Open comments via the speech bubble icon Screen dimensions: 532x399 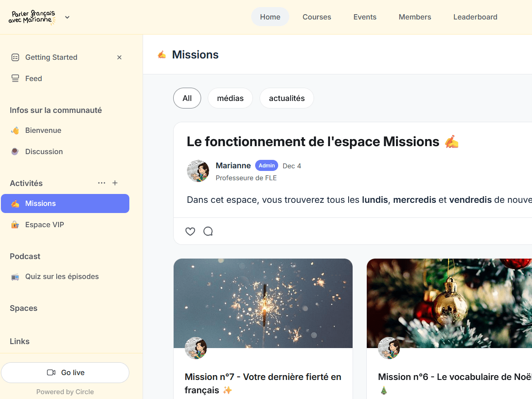tap(208, 231)
